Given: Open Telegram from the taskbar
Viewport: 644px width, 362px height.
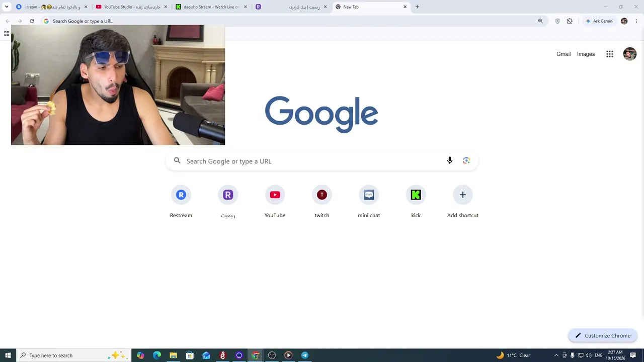Looking at the screenshot, I should [305, 355].
